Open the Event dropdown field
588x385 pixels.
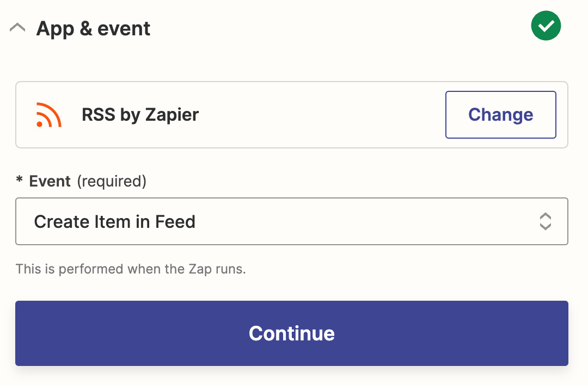(x=291, y=221)
